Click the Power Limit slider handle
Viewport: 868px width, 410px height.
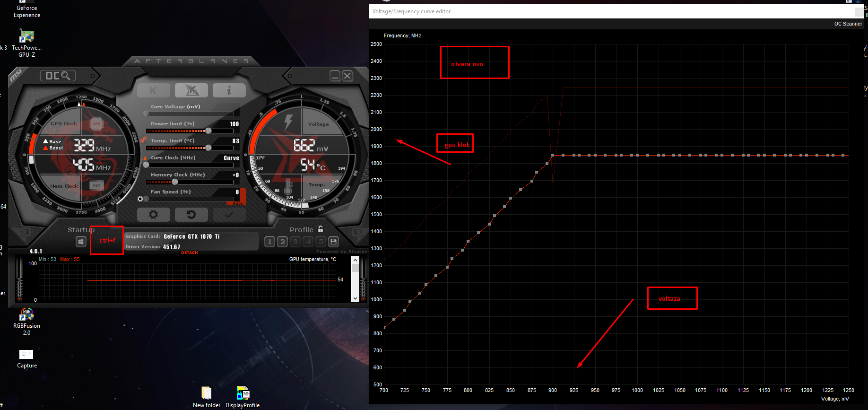point(208,131)
